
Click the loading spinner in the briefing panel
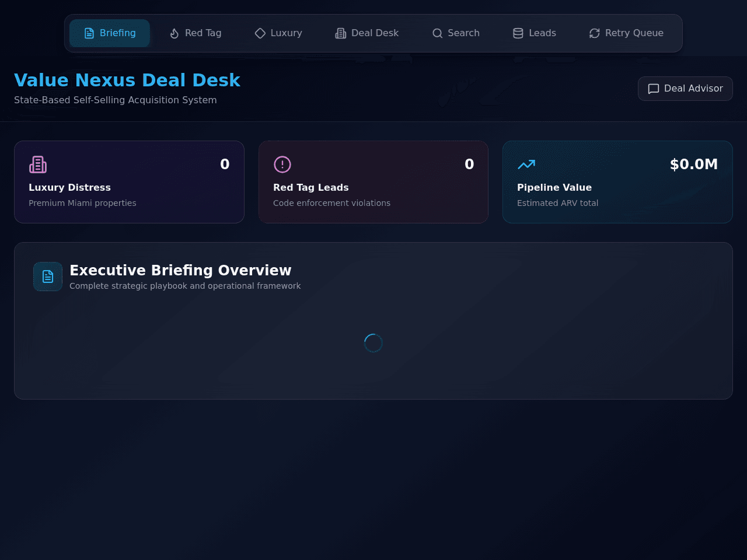[373, 343]
